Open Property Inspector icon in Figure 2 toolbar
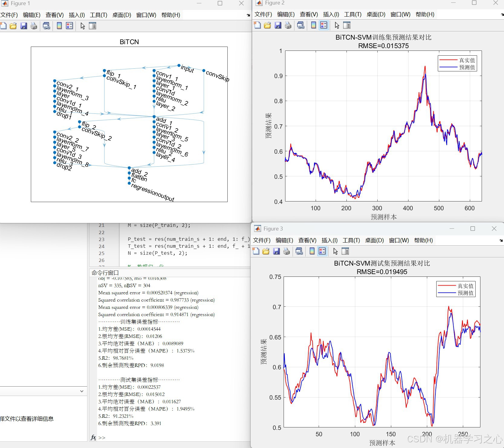 347,25
